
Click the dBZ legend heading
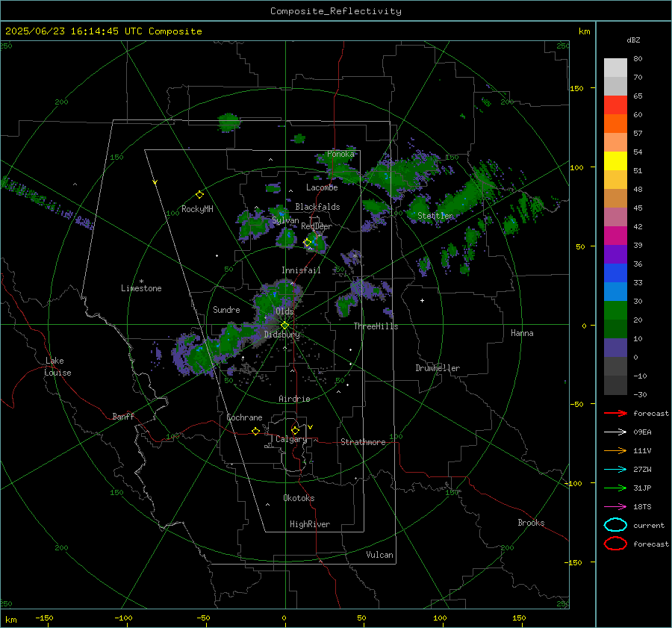point(633,40)
